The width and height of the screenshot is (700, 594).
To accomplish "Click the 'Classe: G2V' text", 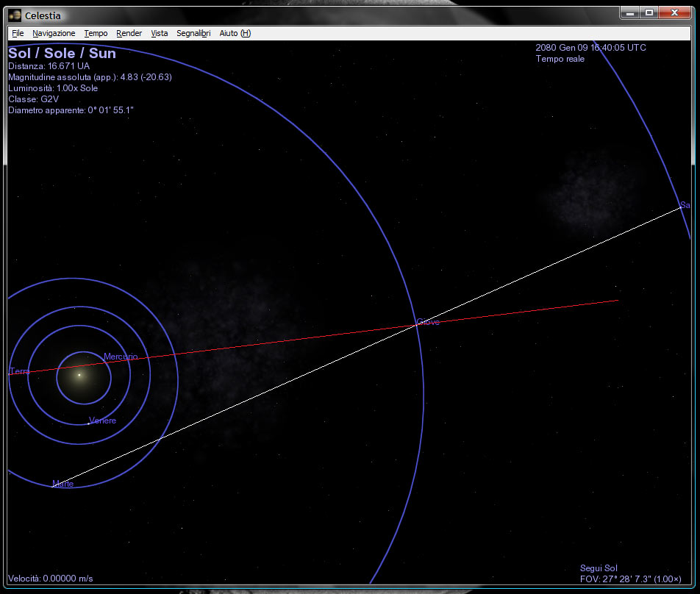I will 33,99.
